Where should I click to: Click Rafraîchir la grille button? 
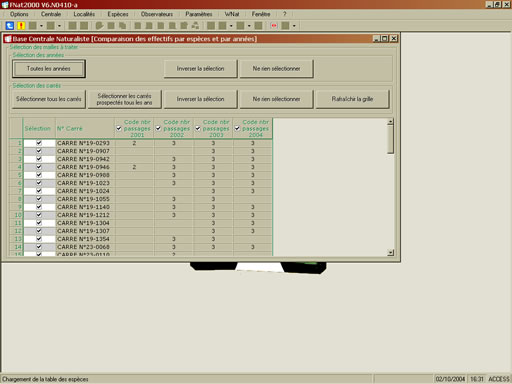tap(352, 99)
